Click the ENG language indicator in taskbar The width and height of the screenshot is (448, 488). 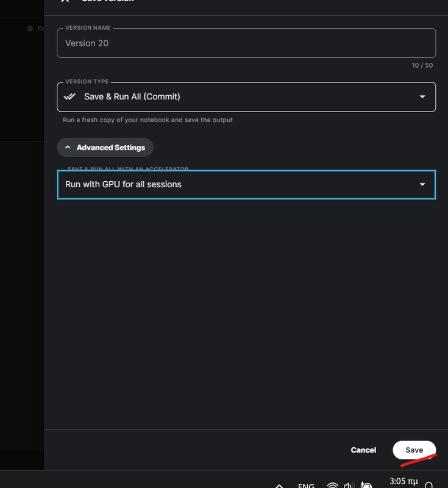coord(306,485)
